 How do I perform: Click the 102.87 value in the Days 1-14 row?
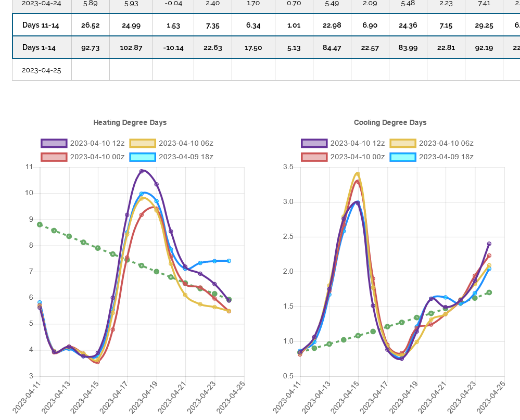[x=131, y=48]
